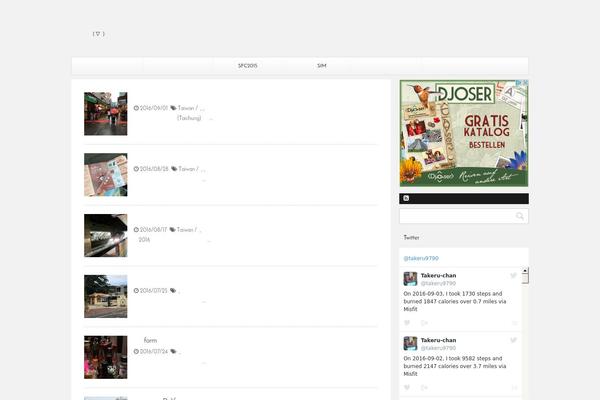Retweet the 2016-09-02 steps tweet
This screenshot has width=600, height=400.
pos(424,388)
